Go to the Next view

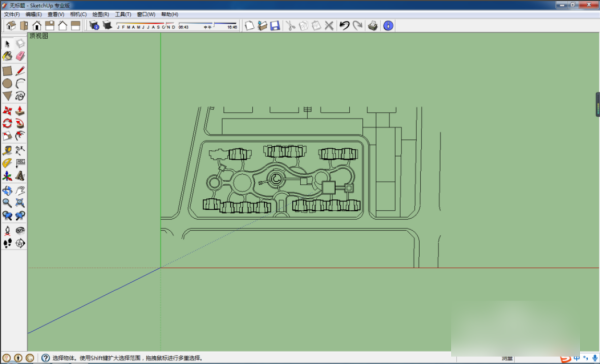pos(20,215)
